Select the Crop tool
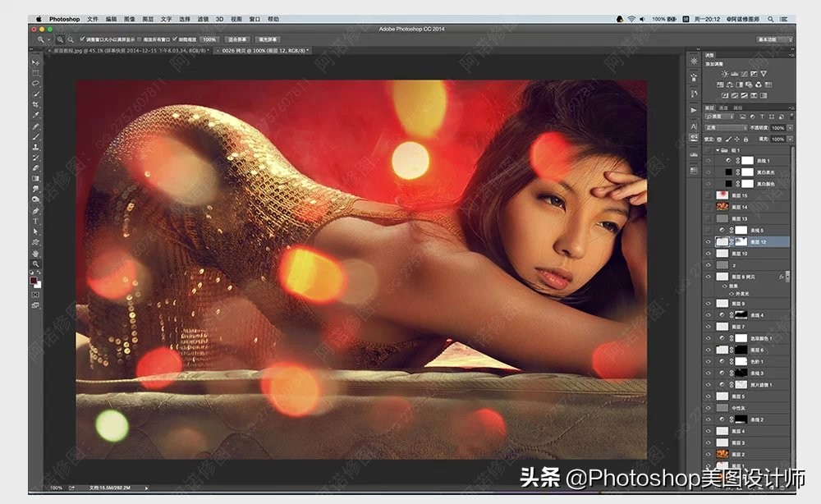 (x=35, y=105)
